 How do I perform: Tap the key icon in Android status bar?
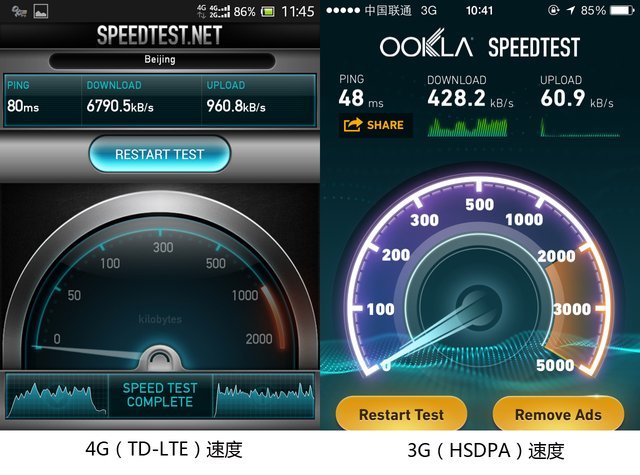coord(19,11)
